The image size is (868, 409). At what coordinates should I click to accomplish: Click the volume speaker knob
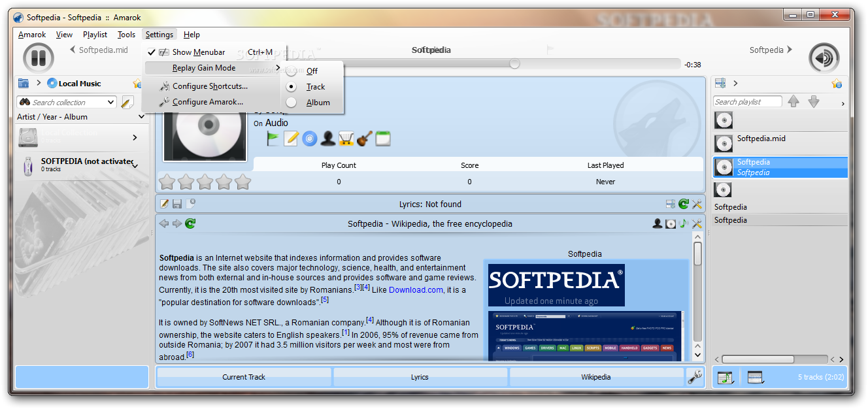point(824,57)
